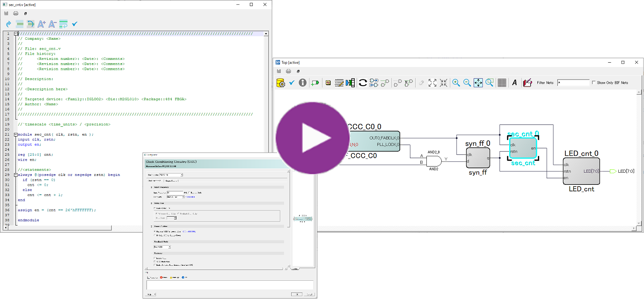This screenshot has width=644, height=299.
Task: Click the increase font size icon
Action: click(x=42, y=24)
